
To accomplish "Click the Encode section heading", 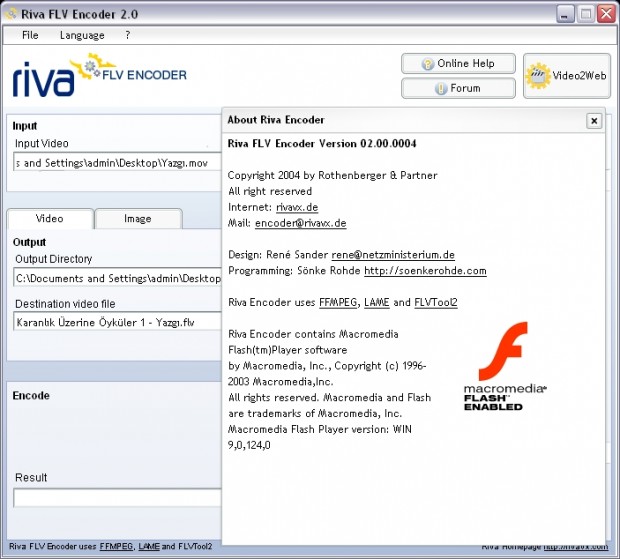I will pyautogui.click(x=31, y=396).
